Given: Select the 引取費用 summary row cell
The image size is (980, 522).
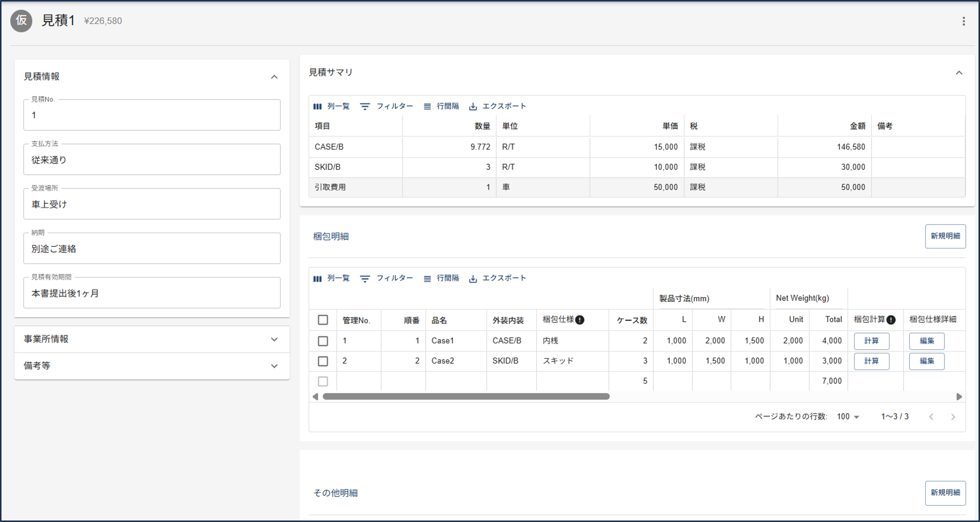Looking at the screenshot, I should pos(356,187).
